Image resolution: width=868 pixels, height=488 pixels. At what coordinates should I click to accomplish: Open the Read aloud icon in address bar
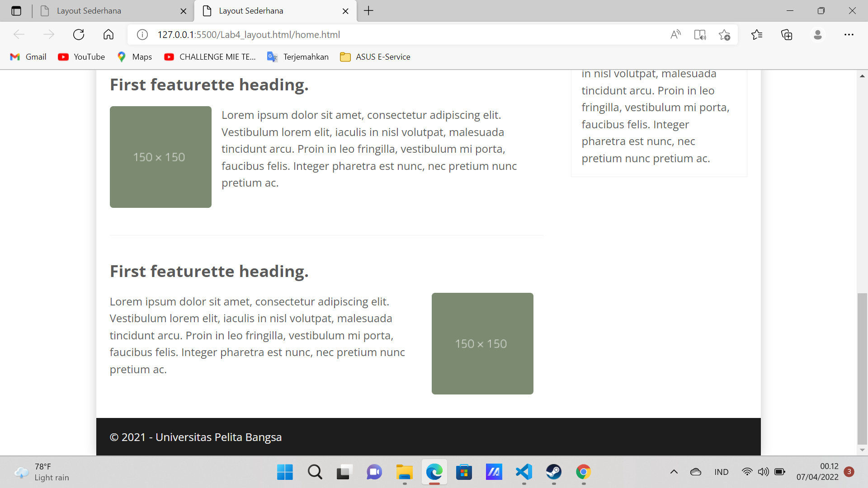pos(675,35)
